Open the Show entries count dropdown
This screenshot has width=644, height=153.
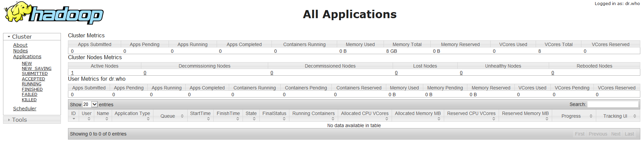90,105
